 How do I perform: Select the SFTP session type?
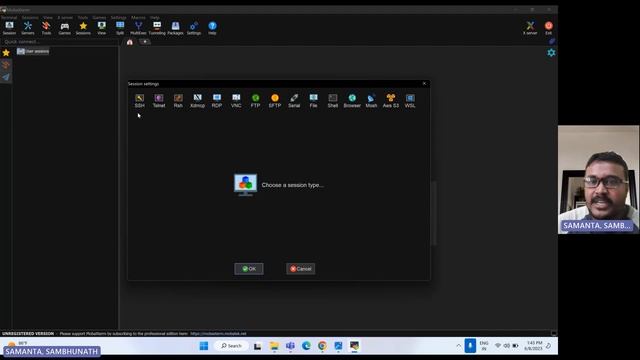275,100
